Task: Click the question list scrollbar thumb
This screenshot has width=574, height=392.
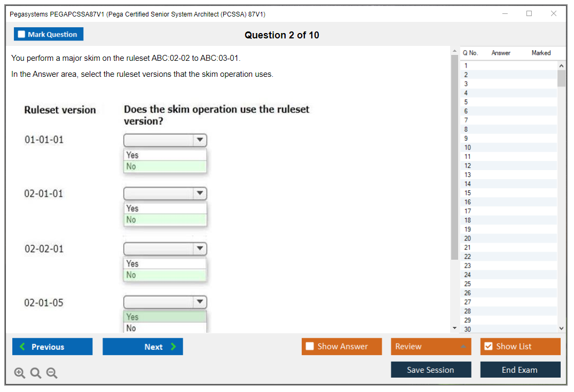Action: pyautogui.click(x=561, y=78)
